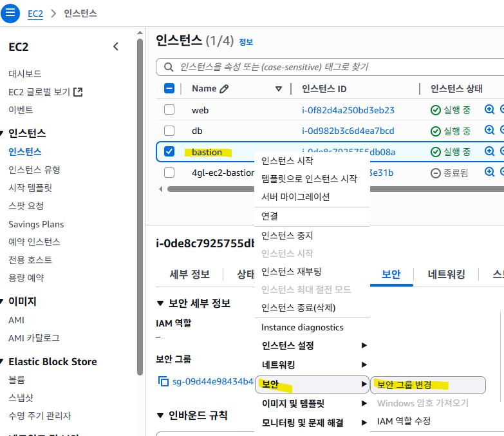Zoom in on the bastion instance status
504x436 pixels.
489,151
